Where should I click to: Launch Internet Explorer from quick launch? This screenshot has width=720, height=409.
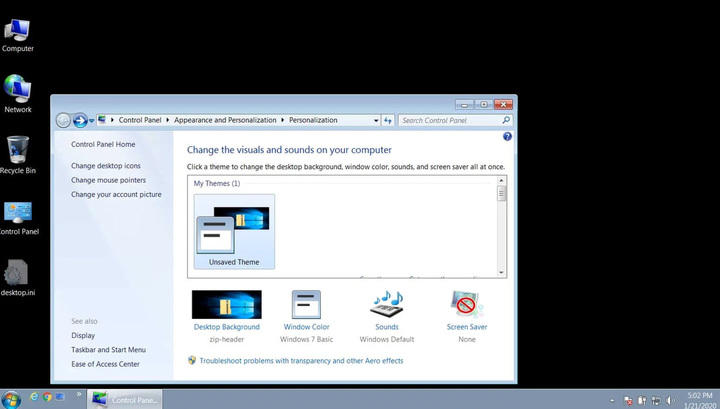click(34, 396)
